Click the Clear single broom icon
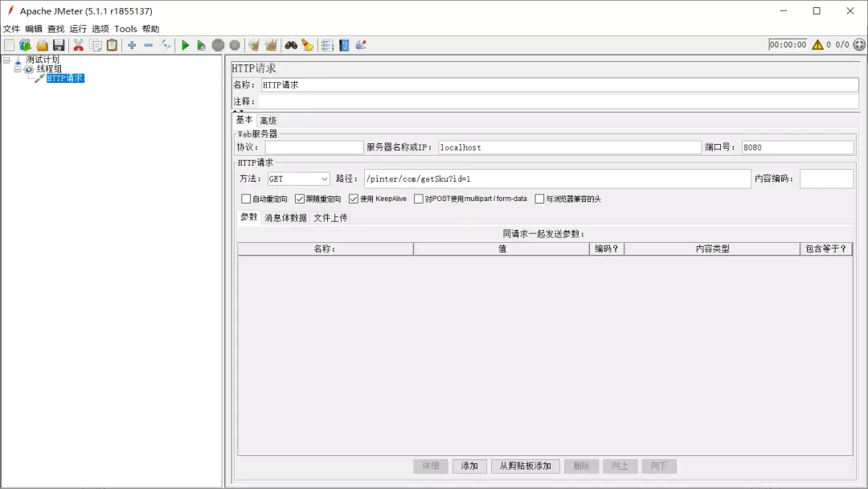868x489 pixels. pos(254,45)
